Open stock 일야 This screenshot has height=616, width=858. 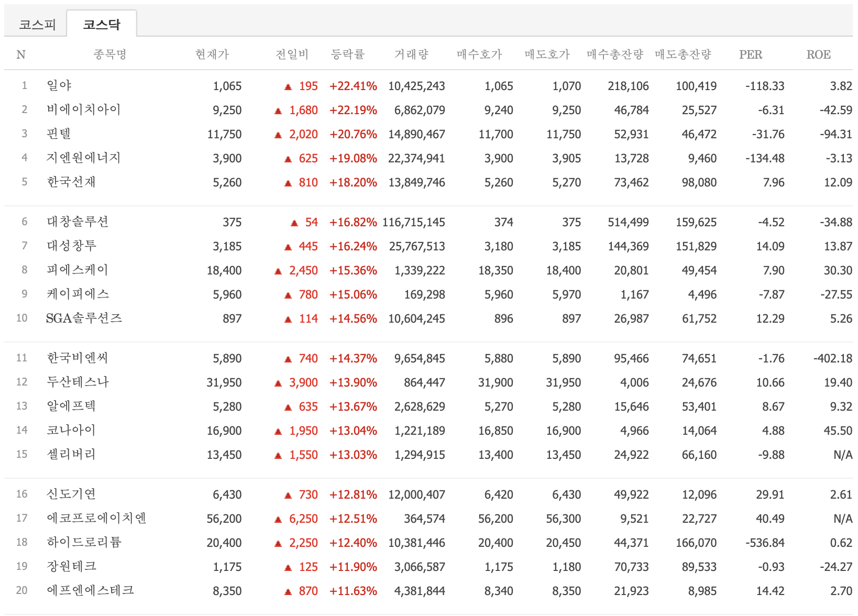(59, 85)
